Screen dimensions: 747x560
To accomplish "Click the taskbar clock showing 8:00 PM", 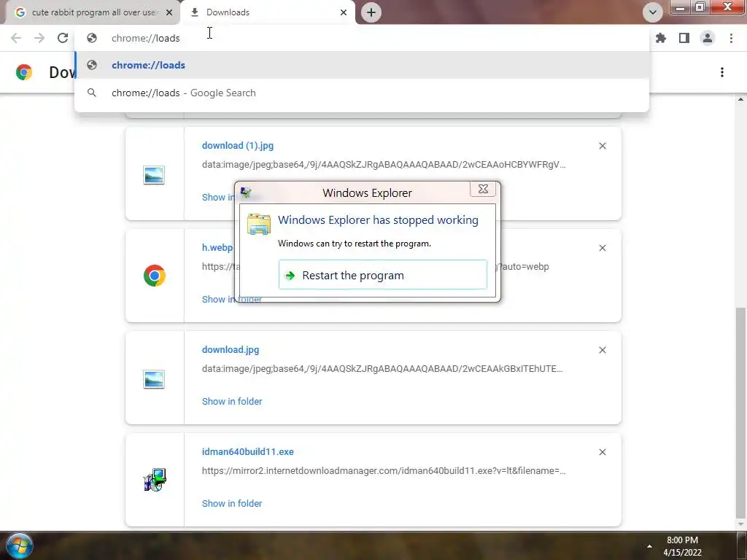I will [x=682, y=546].
